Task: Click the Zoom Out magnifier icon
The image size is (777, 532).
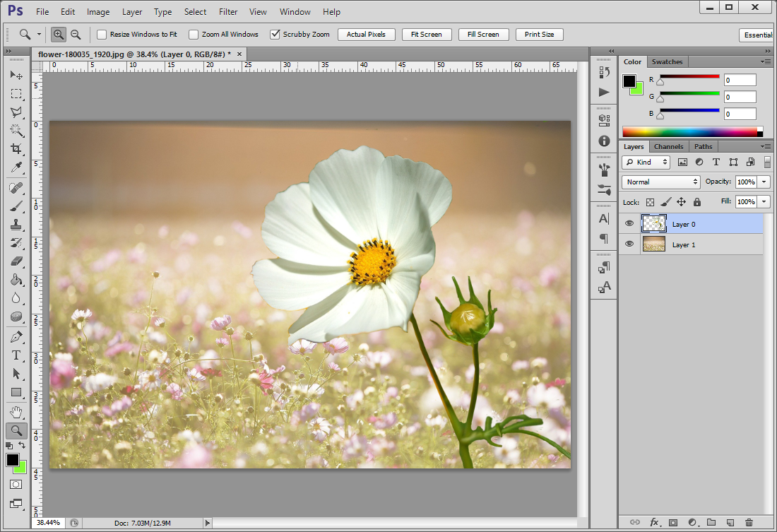Action: (x=76, y=34)
